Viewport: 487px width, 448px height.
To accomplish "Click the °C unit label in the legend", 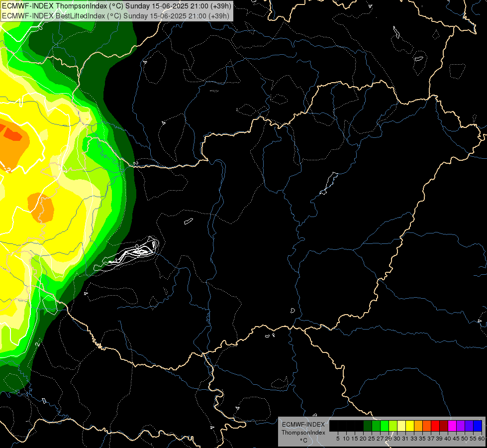I will (x=303, y=441).
